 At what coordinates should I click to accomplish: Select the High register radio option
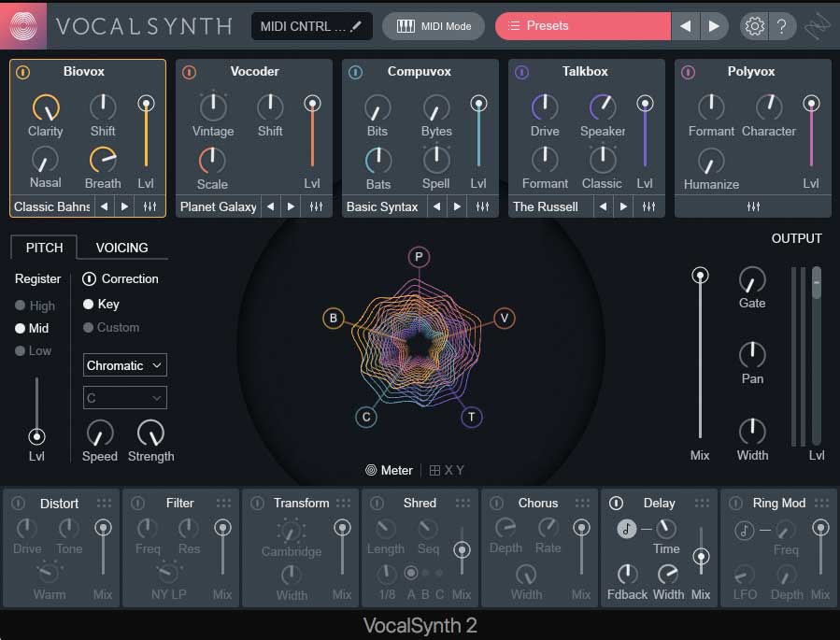(x=21, y=306)
